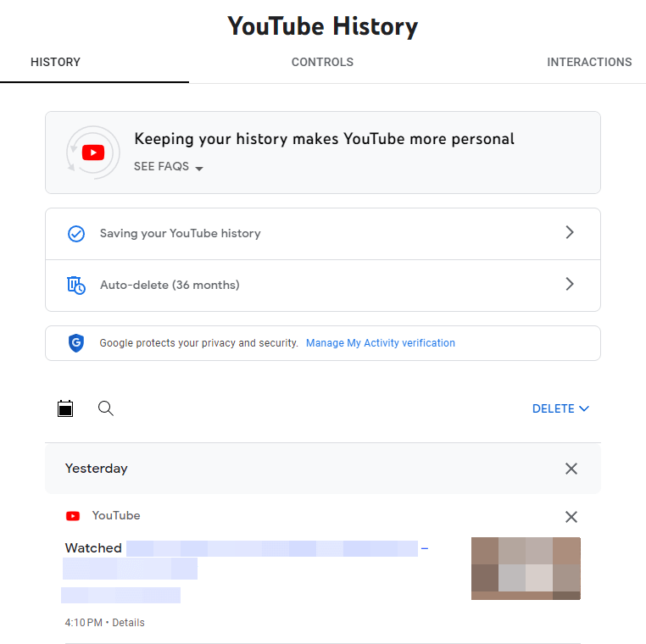646x644 pixels.
Task: Open the watched video thumbnail
Action: coord(526,568)
